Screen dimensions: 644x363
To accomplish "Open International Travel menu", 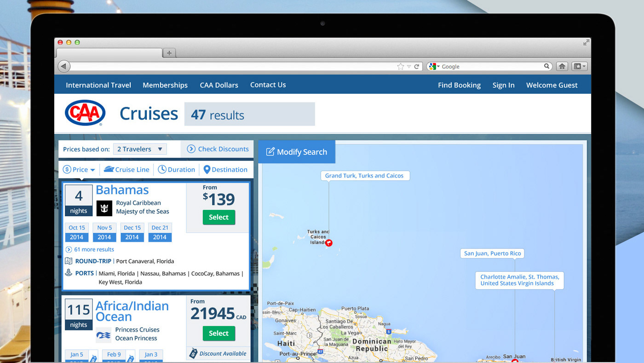I will [98, 85].
